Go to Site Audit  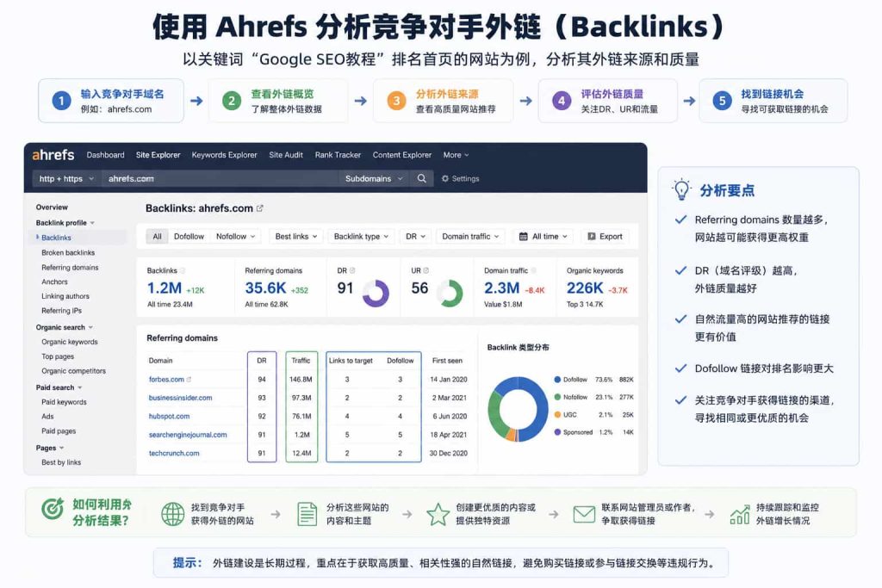point(286,155)
